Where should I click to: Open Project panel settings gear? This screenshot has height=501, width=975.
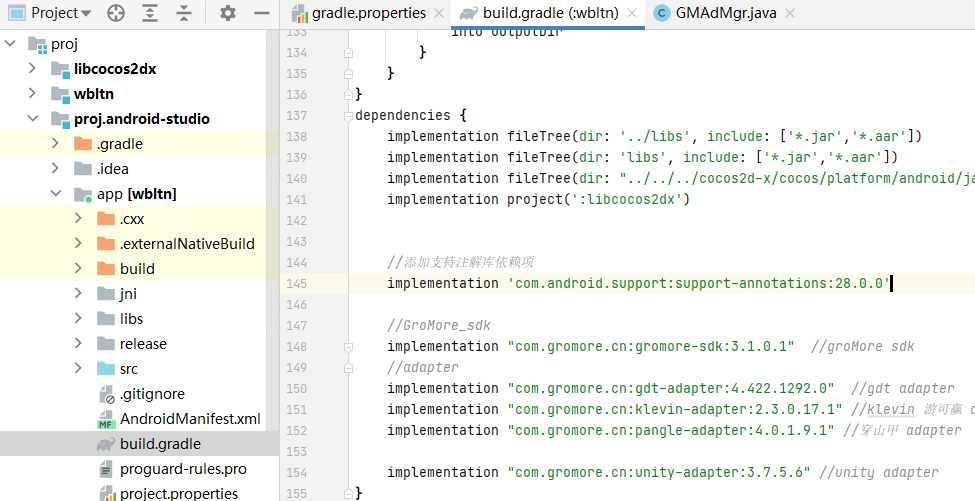pyautogui.click(x=228, y=13)
